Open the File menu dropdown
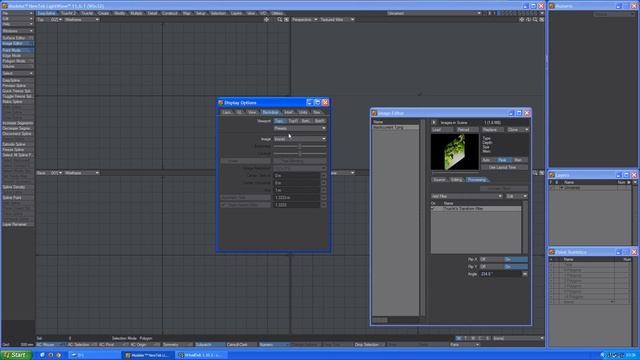640x360 pixels. [x=17, y=13]
